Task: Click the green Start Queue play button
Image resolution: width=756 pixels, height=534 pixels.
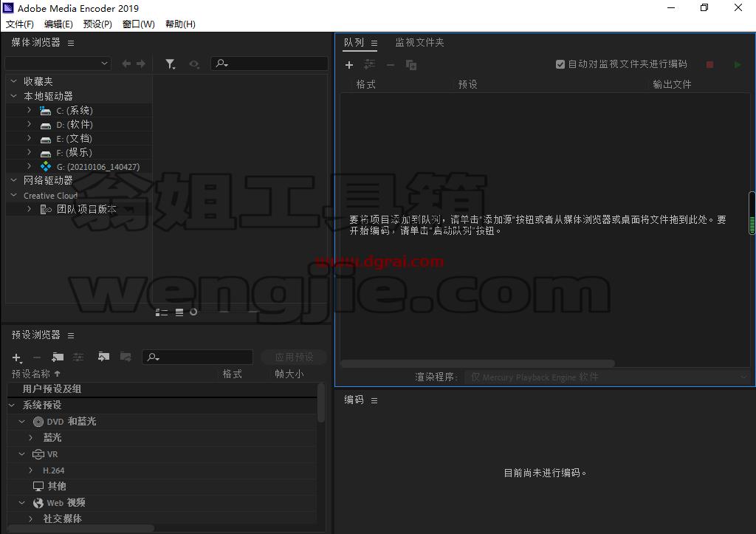Action: click(738, 65)
